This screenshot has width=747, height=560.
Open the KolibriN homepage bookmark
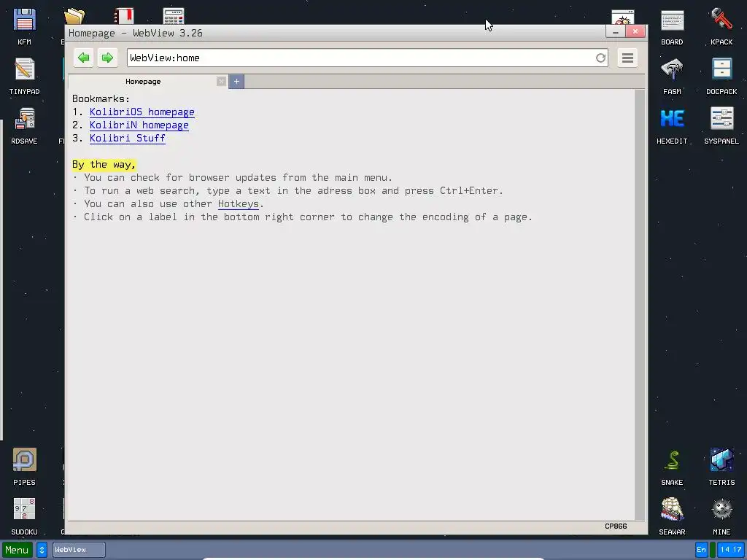(x=139, y=125)
